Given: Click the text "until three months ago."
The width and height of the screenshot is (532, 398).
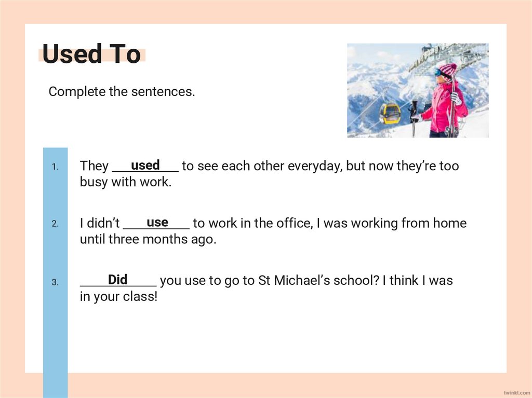Looking at the screenshot, I should click(148, 240).
